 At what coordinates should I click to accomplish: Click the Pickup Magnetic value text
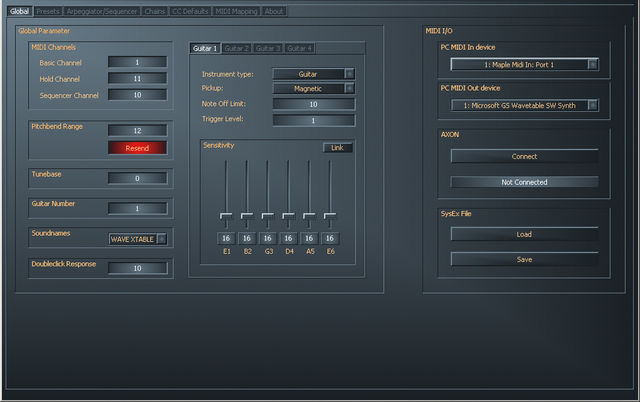tap(308, 89)
